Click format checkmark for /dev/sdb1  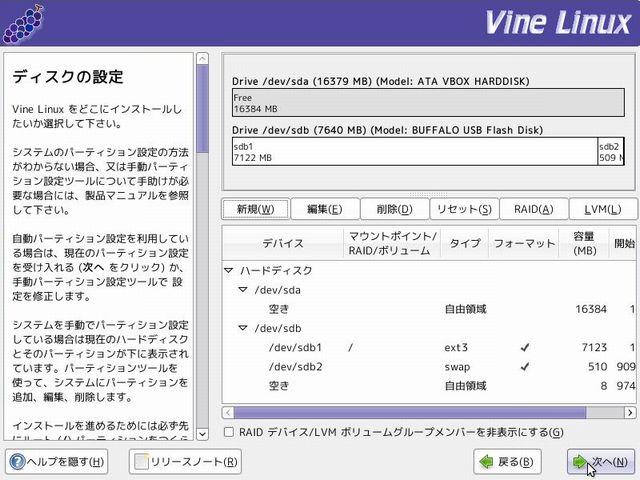coord(525,347)
